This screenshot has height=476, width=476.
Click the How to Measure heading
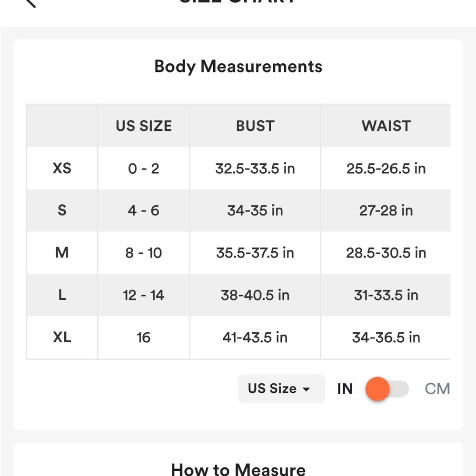[x=238, y=469]
